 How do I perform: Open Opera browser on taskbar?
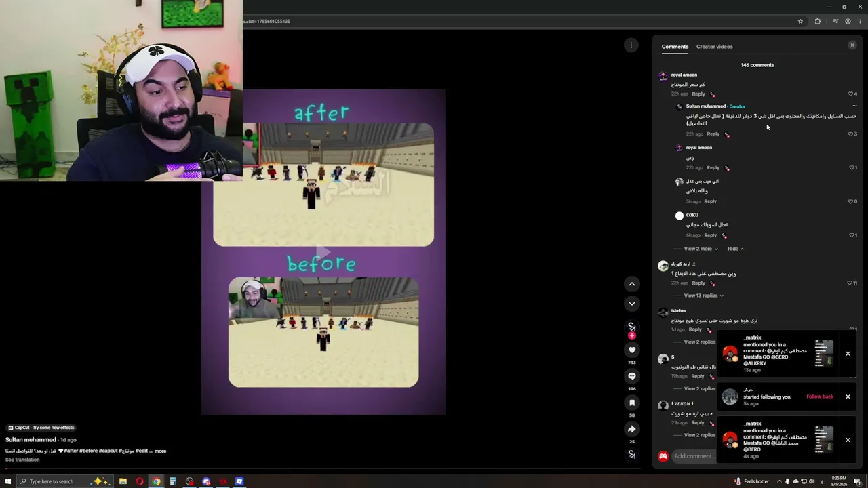tap(140, 481)
